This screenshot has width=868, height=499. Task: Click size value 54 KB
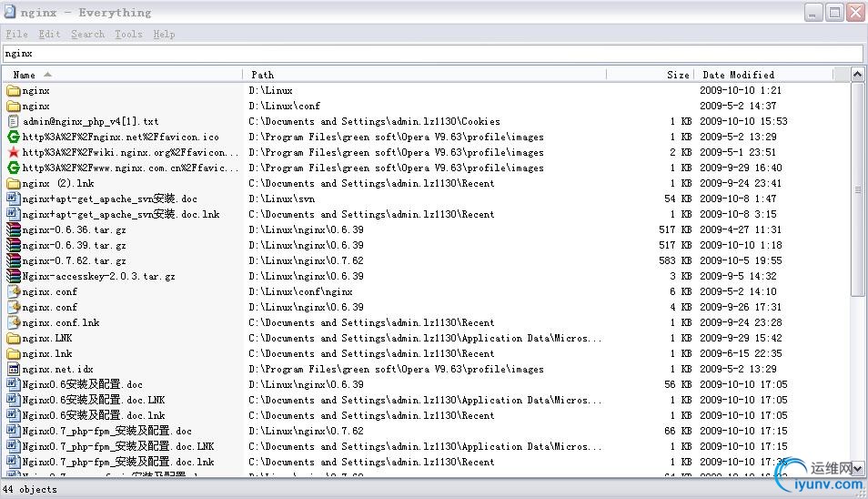[x=678, y=199]
